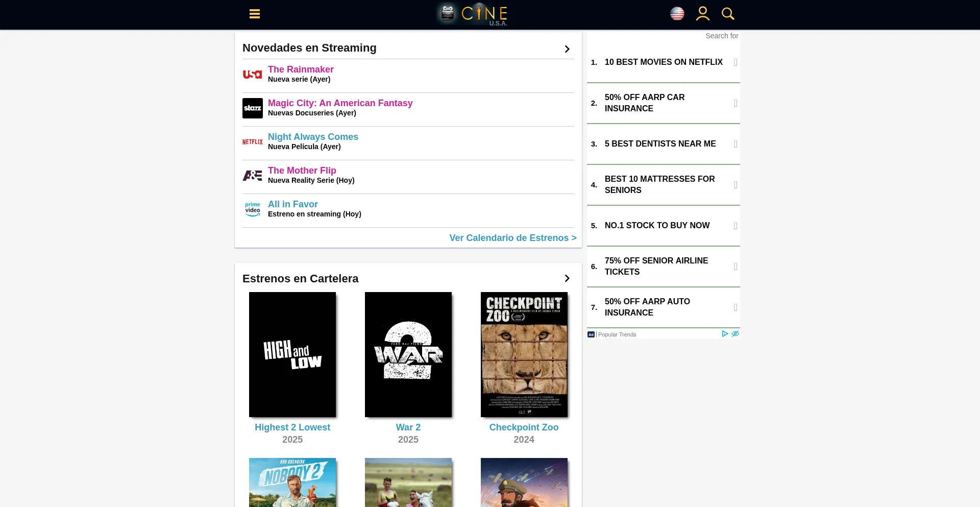Click 'Nuevas Docuseries (Ayer)' text

coord(312,113)
